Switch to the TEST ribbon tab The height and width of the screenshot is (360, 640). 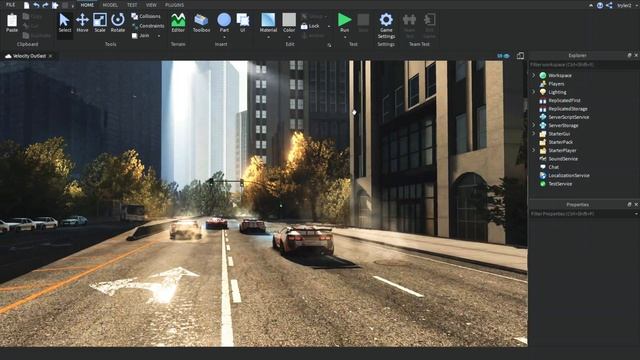coord(132,5)
